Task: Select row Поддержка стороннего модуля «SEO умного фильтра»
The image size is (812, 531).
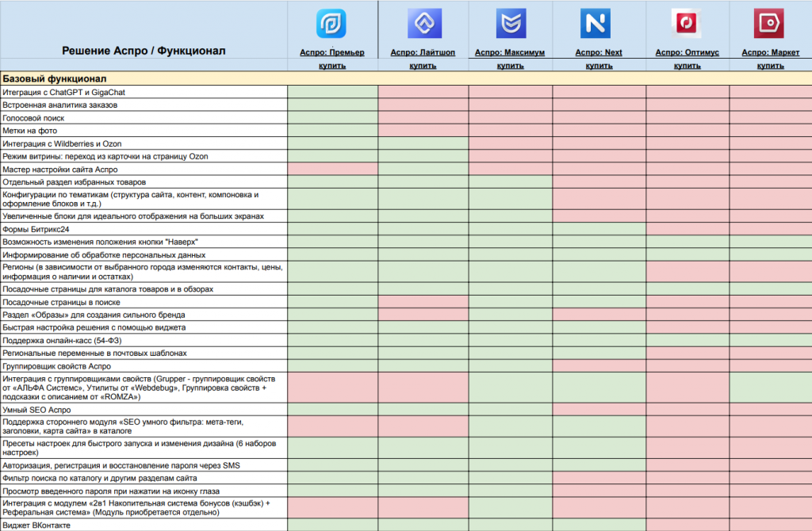Action: [144, 426]
